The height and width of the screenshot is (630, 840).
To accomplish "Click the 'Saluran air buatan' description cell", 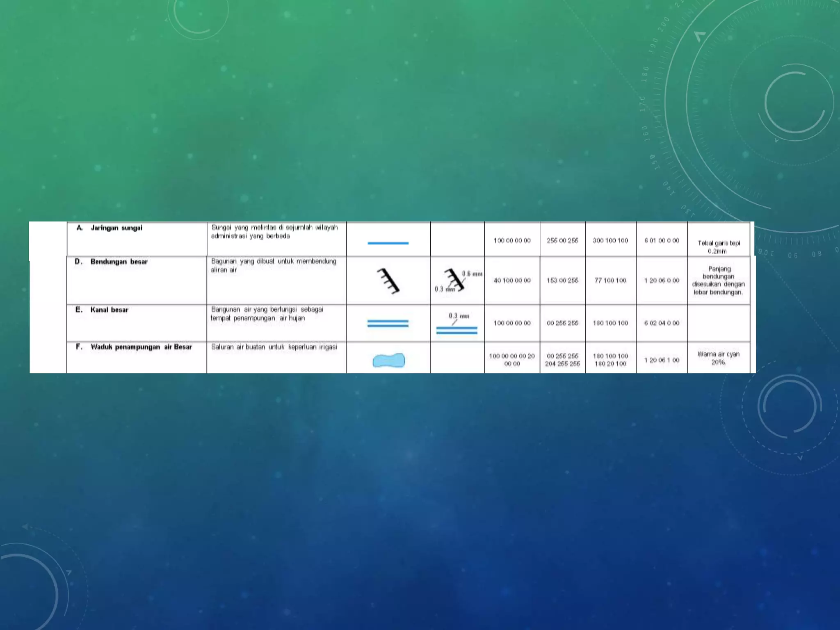I will 274,347.
